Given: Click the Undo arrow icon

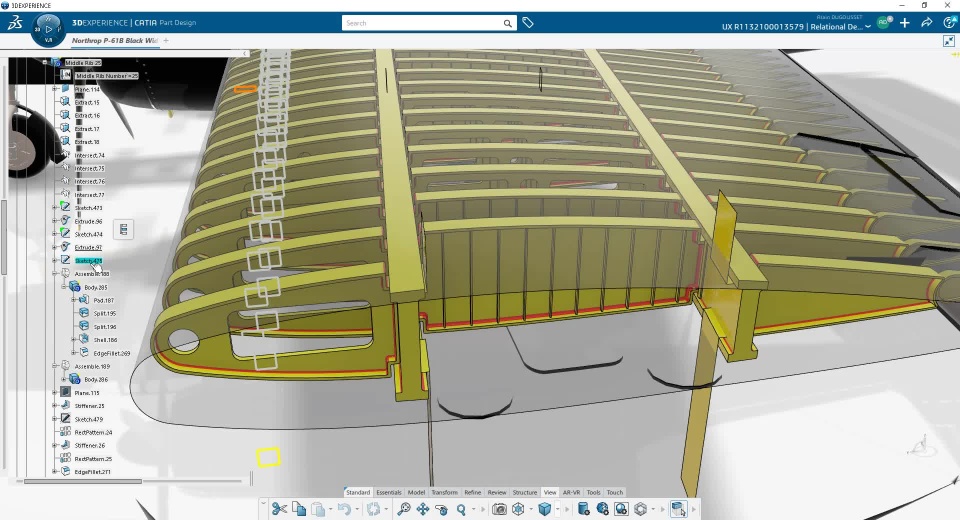Looking at the screenshot, I should click(x=344, y=509).
